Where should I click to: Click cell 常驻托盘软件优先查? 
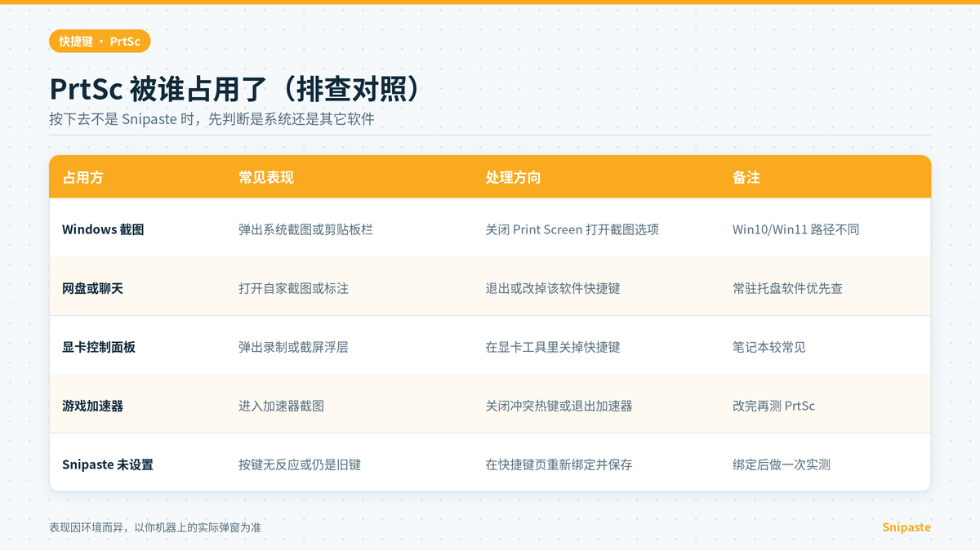pos(787,288)
